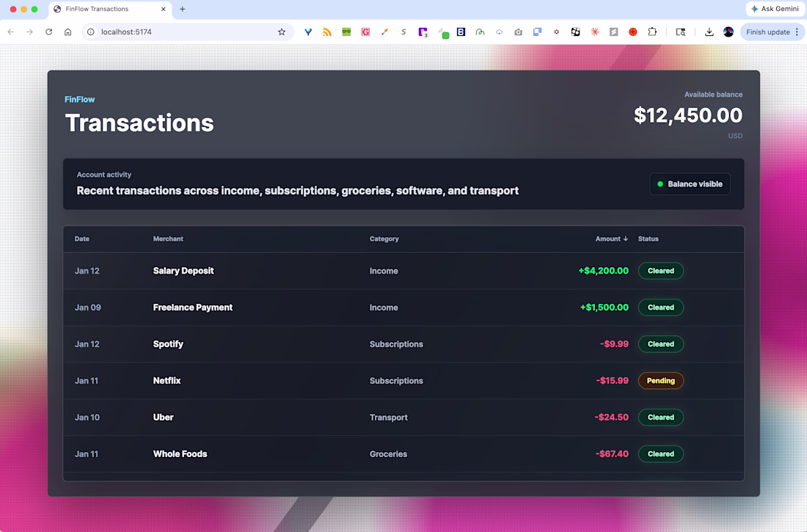
Task: Open the gray S letter extension
Action: [x=403, y=32]
